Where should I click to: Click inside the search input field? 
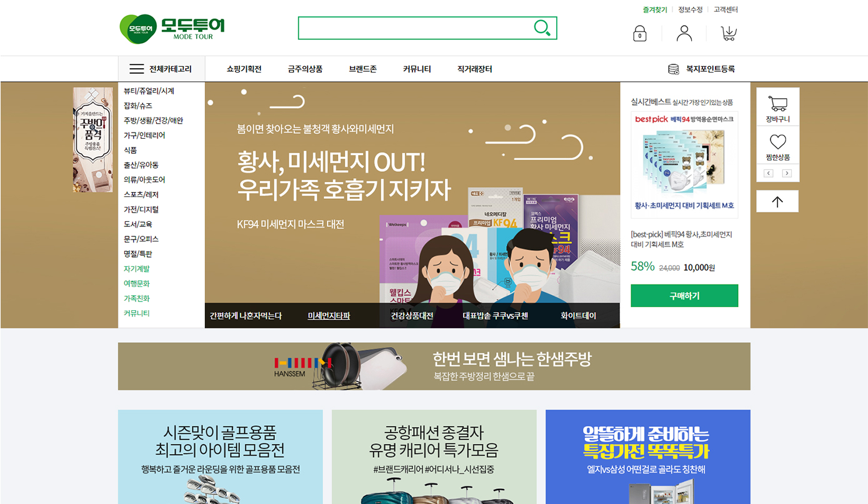pyautogui.click(x=415, y=28)
